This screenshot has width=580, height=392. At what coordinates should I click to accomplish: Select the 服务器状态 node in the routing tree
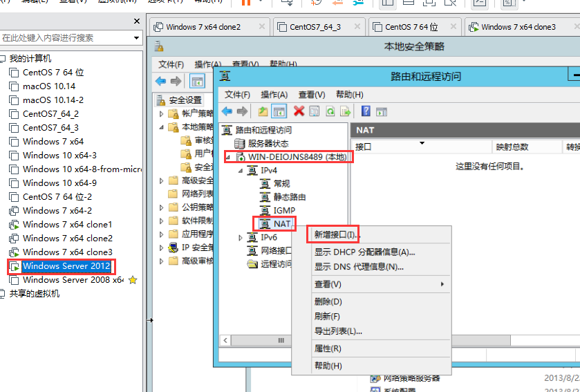268,144
